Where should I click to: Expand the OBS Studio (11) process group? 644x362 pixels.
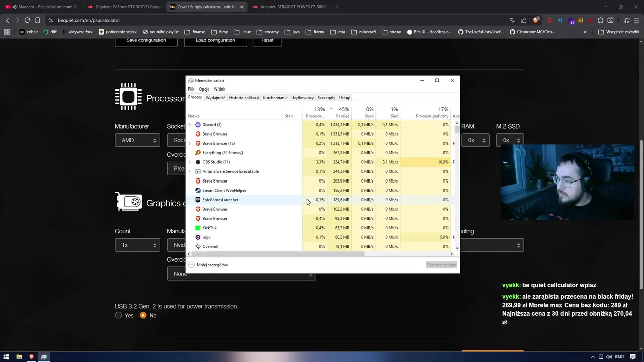coord(190,162)
